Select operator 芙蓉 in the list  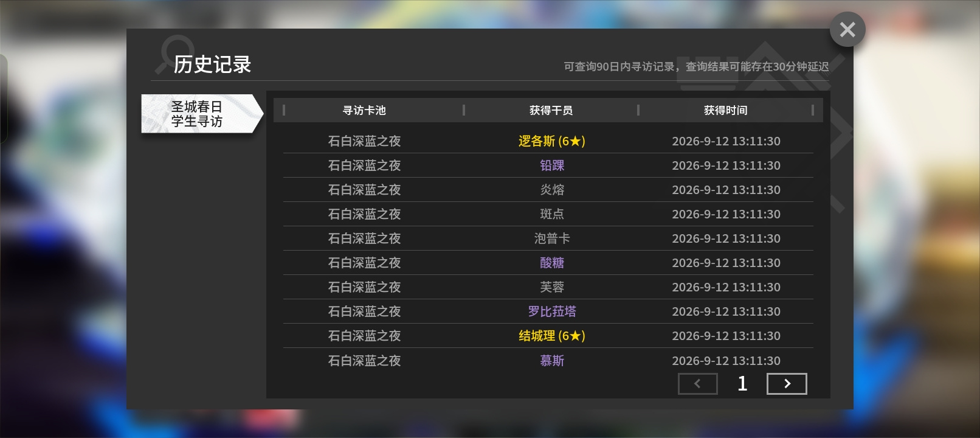(x=552, y=287)
